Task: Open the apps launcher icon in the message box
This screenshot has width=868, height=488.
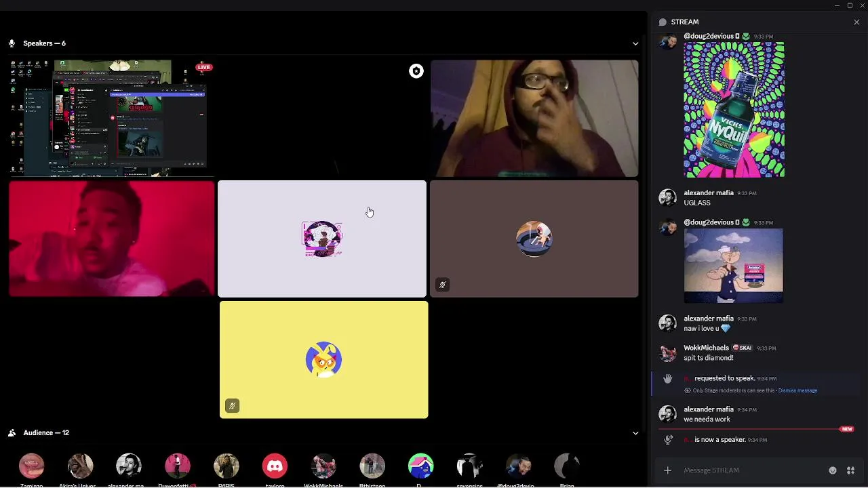Action: pos(850,470)
